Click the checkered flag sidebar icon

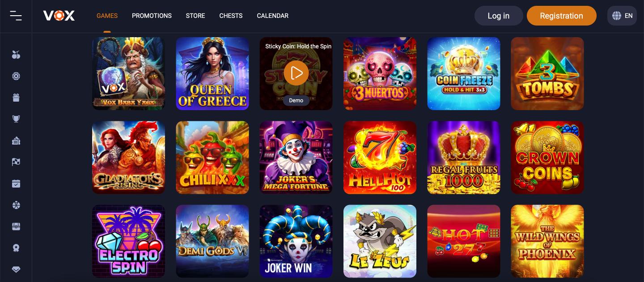[x=16, y=162]
